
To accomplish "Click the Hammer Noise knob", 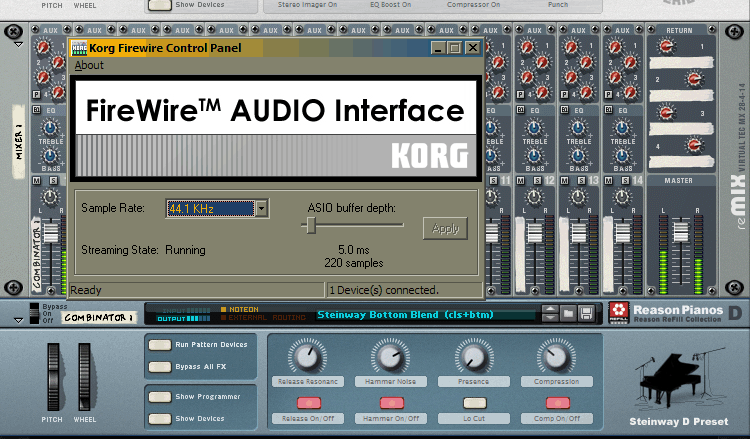I will (x=390, y=358).
